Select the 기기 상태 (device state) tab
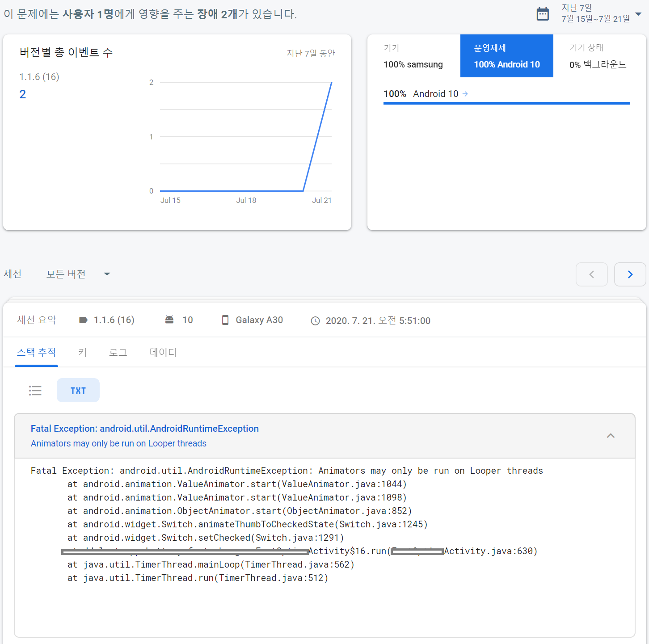649x644 pixels. (x=598, y=56)
